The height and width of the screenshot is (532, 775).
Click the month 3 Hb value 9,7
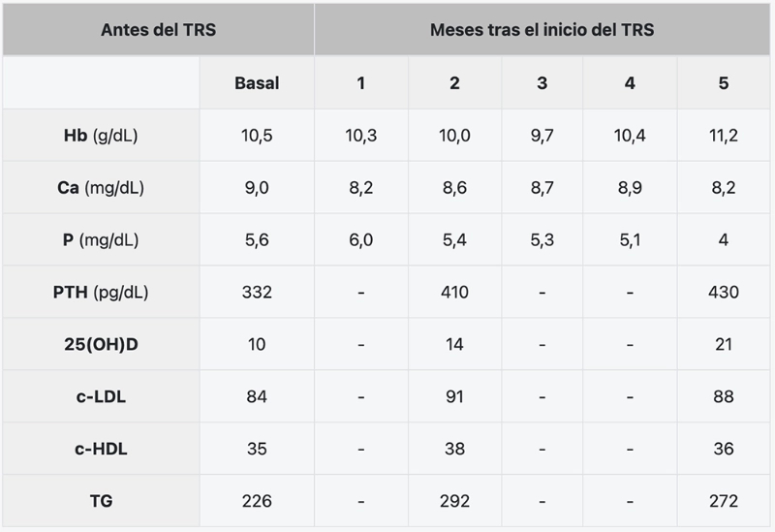click(542, 136)
